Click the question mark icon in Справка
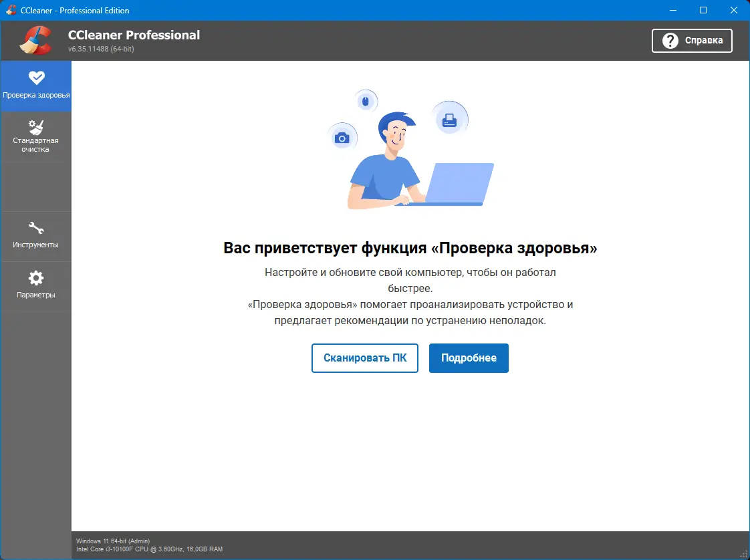Image resolution: width=750 pixels, height=560 pixels. tap(670, 41)
